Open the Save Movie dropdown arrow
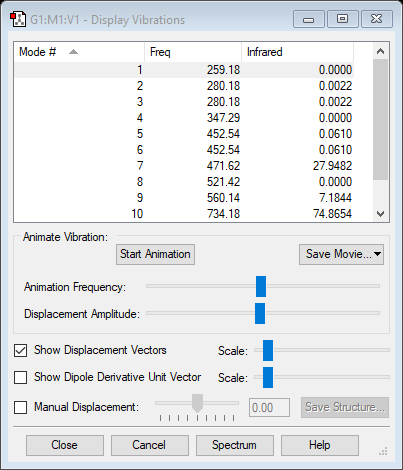This screenshot has width=403, height=470. 377,254
